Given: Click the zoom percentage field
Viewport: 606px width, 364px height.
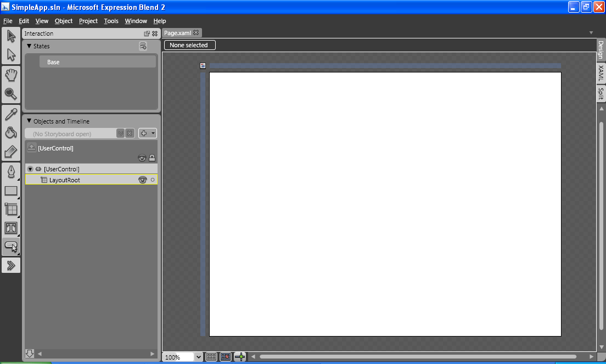Looking at the screenshot, I should pyautogui.click(x=178, y=357).
